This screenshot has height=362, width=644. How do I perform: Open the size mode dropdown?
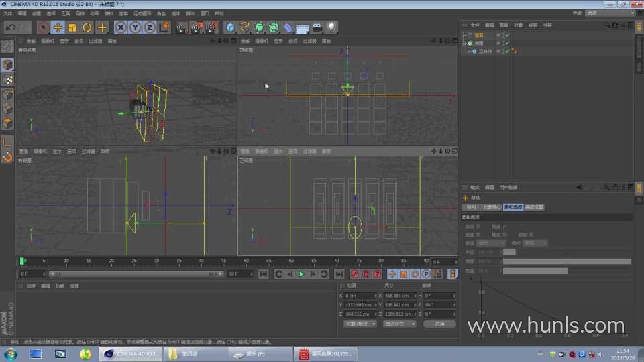[x=399, y=324]
